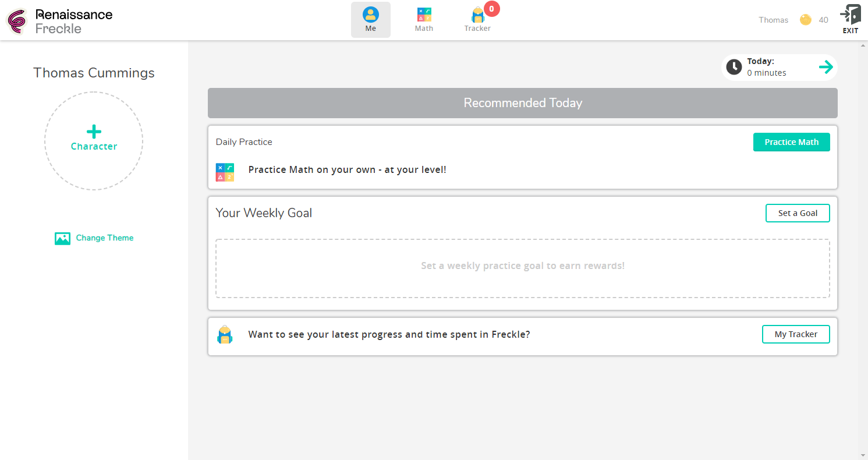Click the Change Theme link
This screenshot has width=868, height=460.
104,238
